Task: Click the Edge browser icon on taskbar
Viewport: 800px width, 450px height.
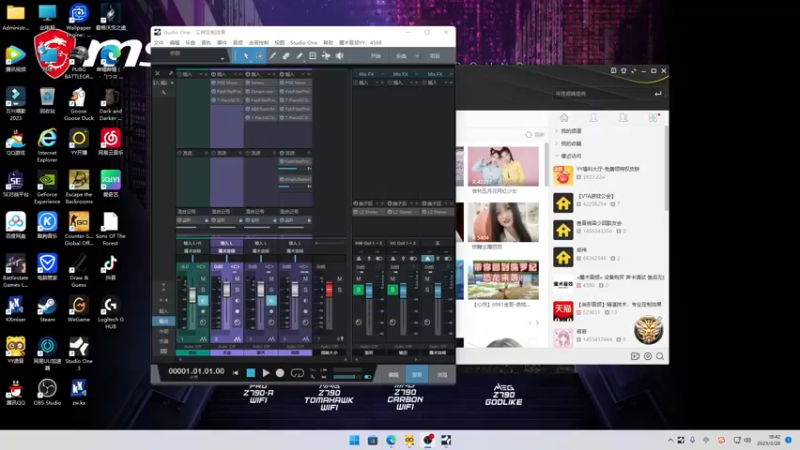Action: coord(391,440)
